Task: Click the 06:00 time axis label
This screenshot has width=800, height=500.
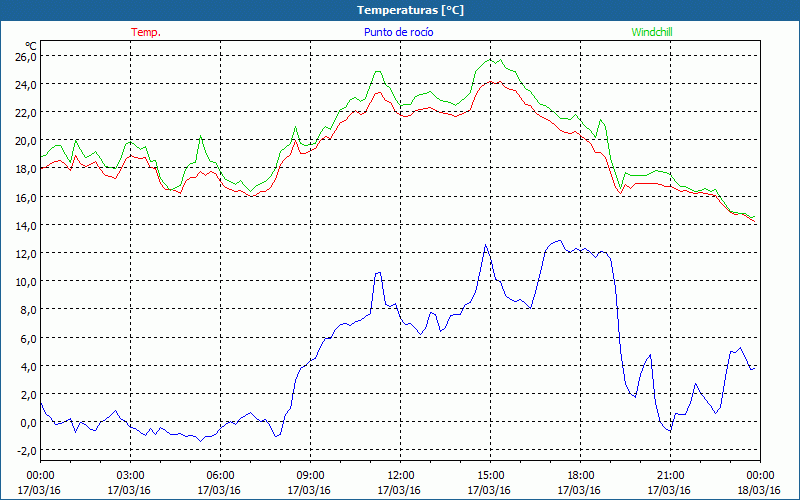Action: [220, 476]
